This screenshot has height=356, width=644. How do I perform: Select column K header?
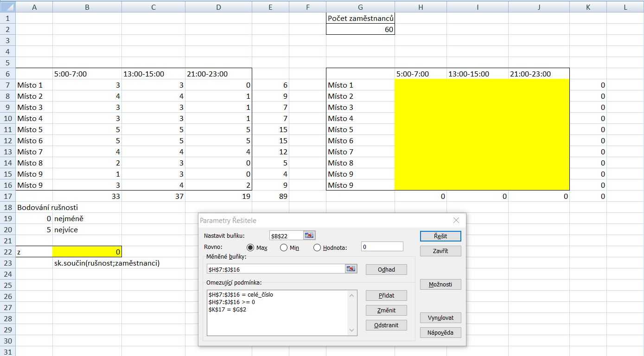point(588,6)
